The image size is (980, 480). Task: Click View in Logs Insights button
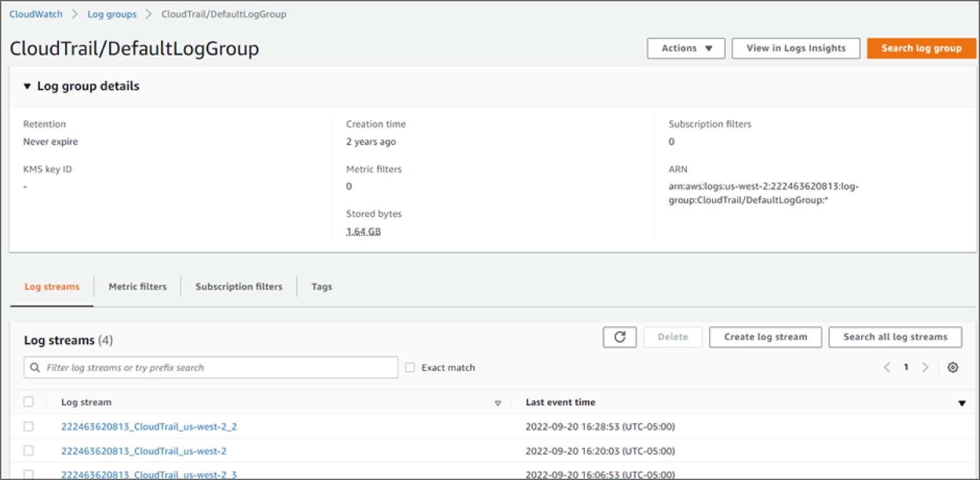point(796,48)
